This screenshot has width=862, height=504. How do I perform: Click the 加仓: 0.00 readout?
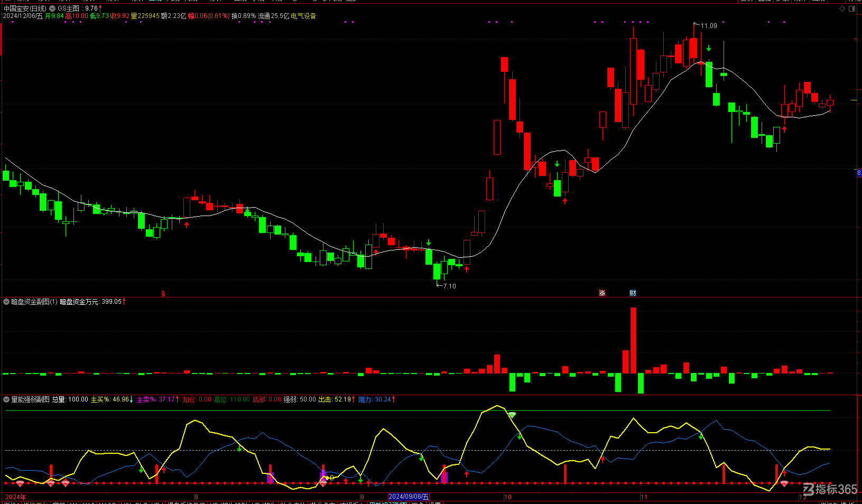(197, 399)
